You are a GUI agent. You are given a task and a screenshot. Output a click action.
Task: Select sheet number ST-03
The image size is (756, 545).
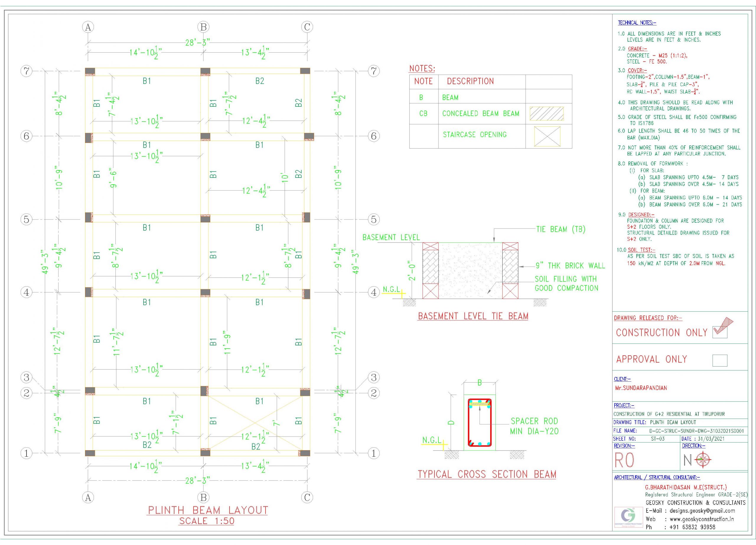point(658,439)
